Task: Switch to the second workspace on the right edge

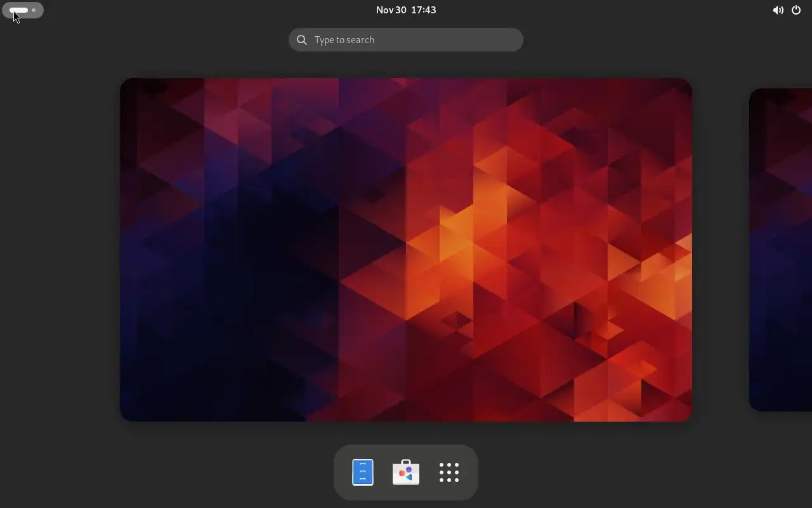Action: [781, 250]
